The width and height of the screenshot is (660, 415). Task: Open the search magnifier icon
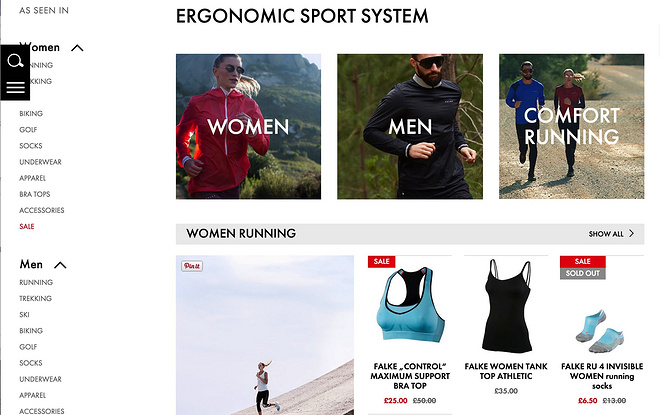[x=15, y=61]
